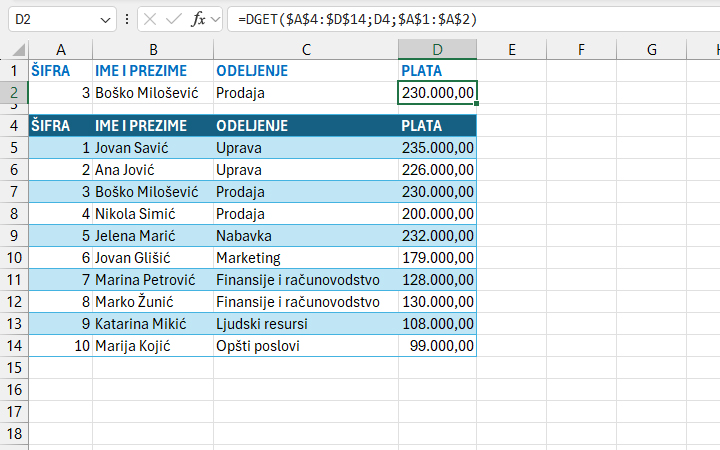Viewport: 720px width, 450px height.
Task: Click the Name Box resize dots handle
Action: [127, 19]
